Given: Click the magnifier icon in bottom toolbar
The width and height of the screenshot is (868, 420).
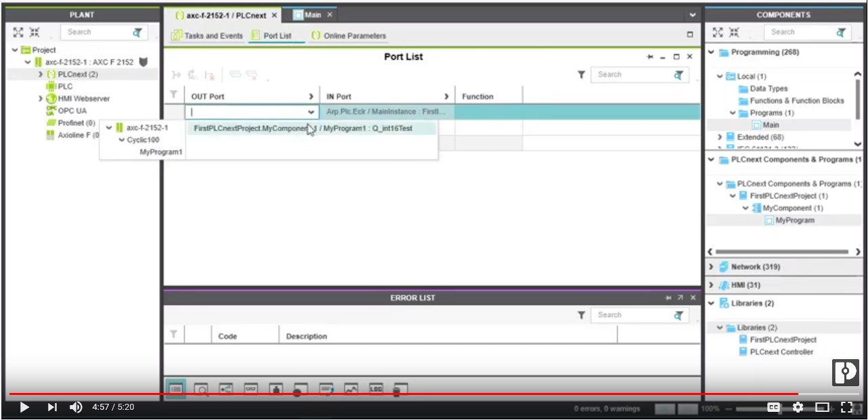Looking at the screenshot, I should tap(201, 389).
